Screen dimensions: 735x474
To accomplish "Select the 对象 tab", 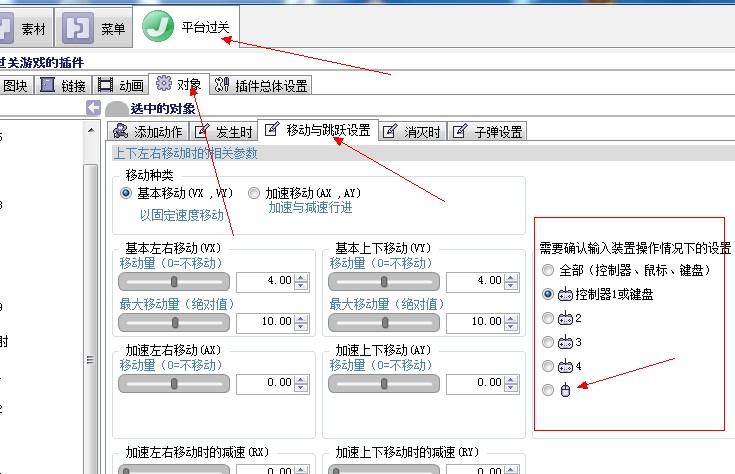I will tap(179, 84).
